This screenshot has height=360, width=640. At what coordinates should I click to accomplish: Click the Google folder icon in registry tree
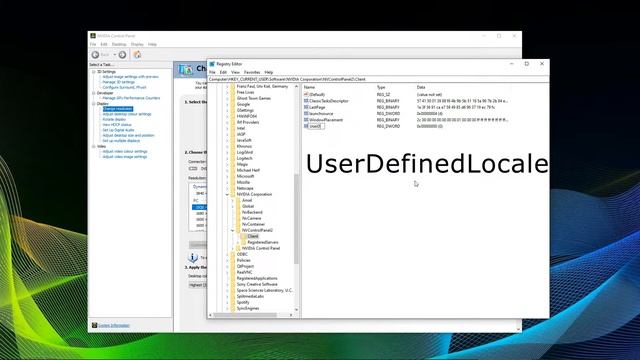pyautogui.click(x=233, y=104)
